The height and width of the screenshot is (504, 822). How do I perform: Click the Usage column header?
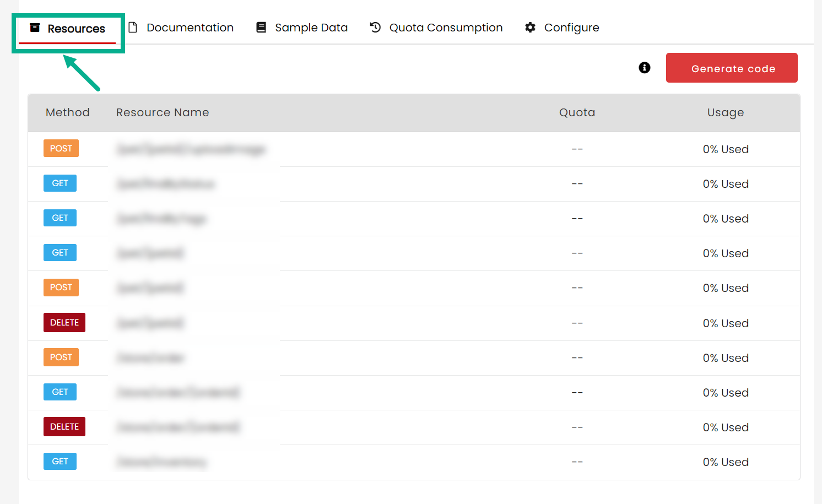725,112
